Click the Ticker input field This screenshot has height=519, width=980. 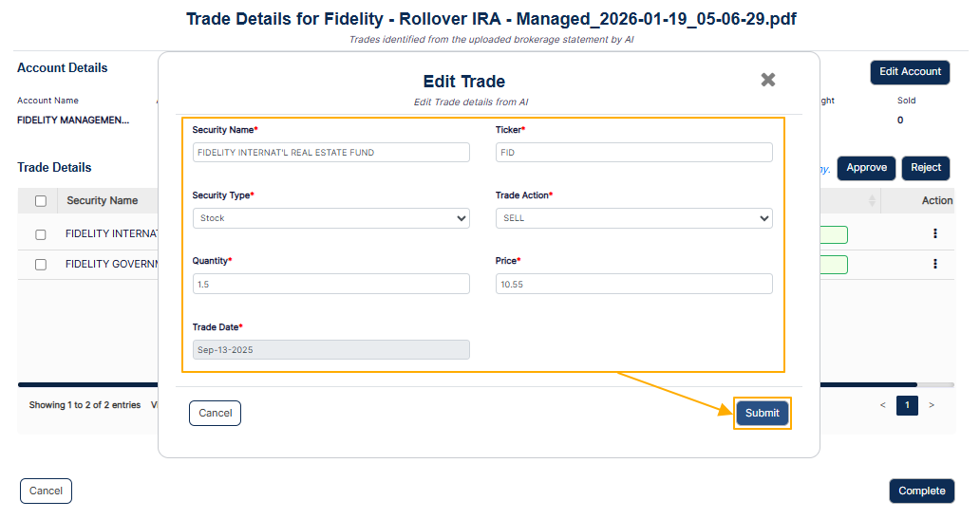click(x=633, y=153)
